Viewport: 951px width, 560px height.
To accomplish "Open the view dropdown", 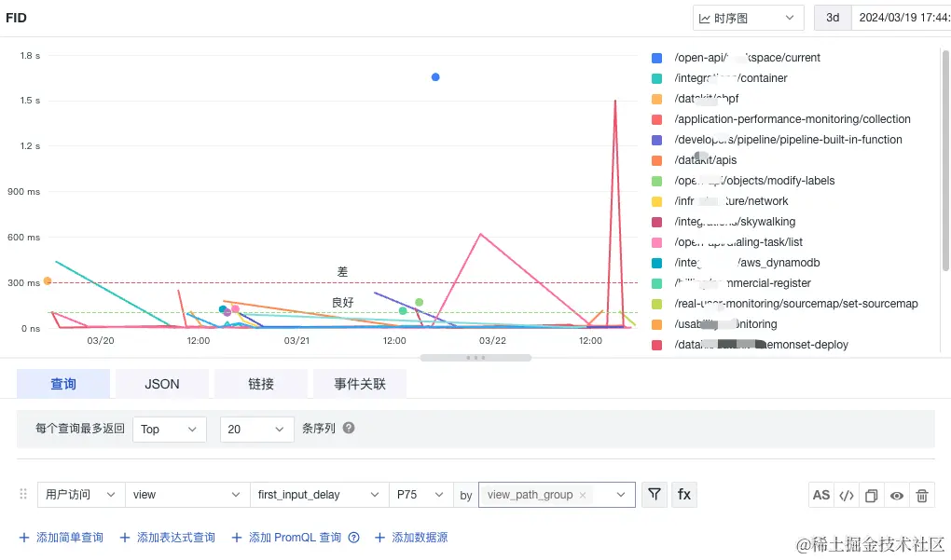I will (x=187, y=495).
